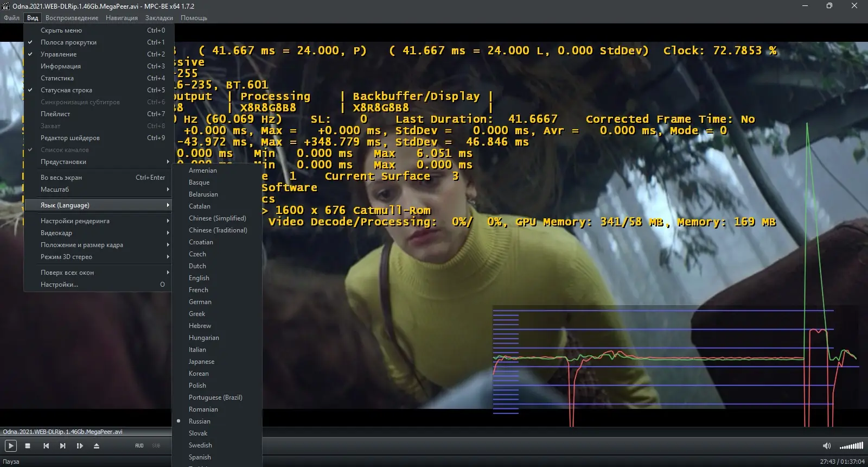Adjust the volume slider

(x=851, y=446)
